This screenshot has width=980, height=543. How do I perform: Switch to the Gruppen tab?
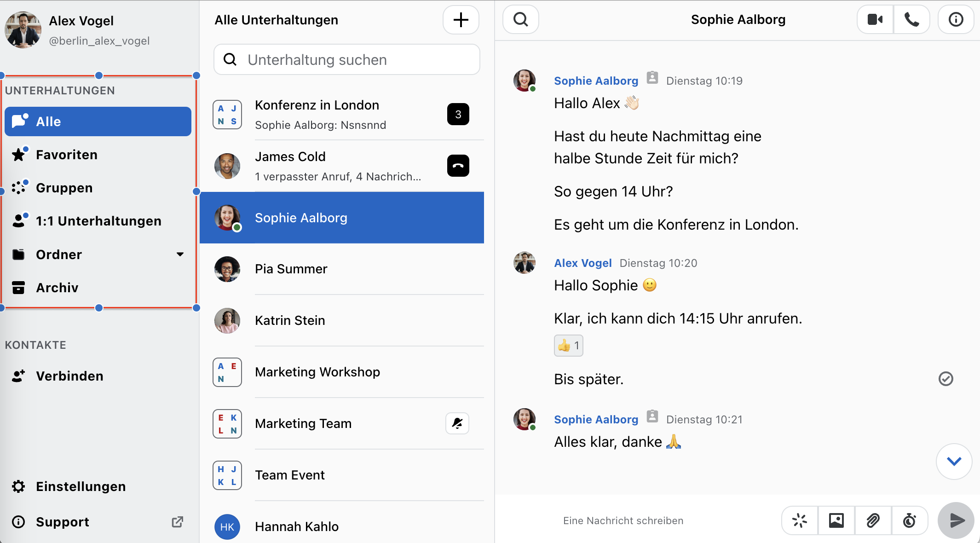click(64, 188)
